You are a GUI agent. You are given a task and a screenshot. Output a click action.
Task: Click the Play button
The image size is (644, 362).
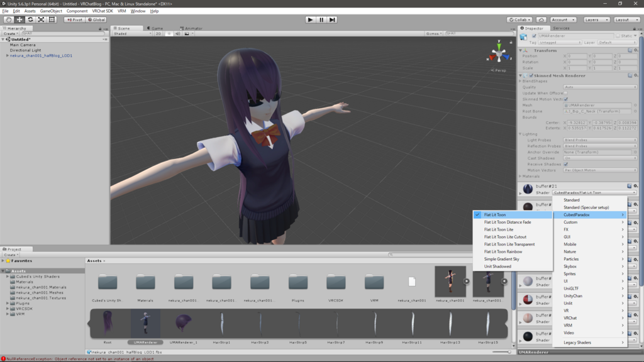(311, 19)
